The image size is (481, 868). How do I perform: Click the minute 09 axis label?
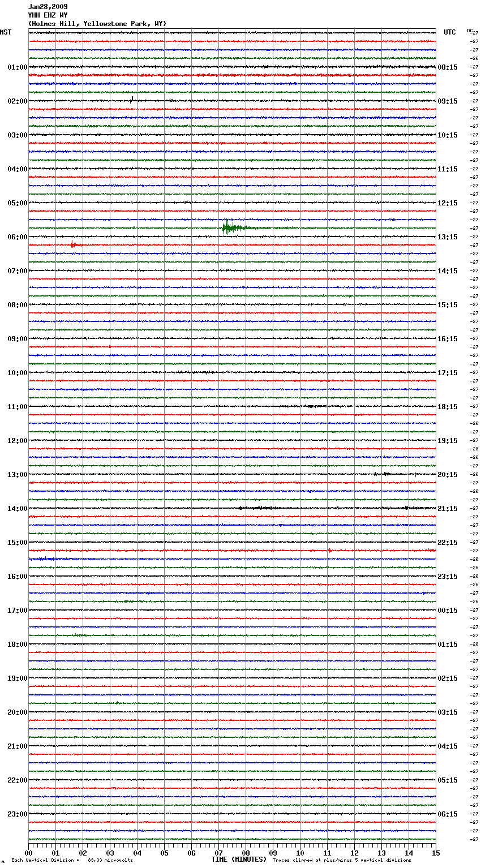pos(273,853)
